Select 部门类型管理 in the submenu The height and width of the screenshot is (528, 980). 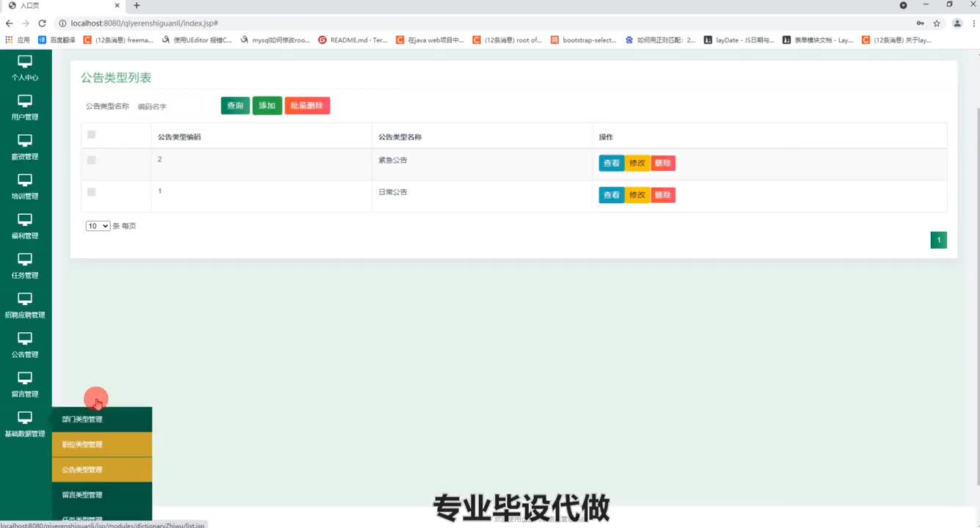pos(102,419)
